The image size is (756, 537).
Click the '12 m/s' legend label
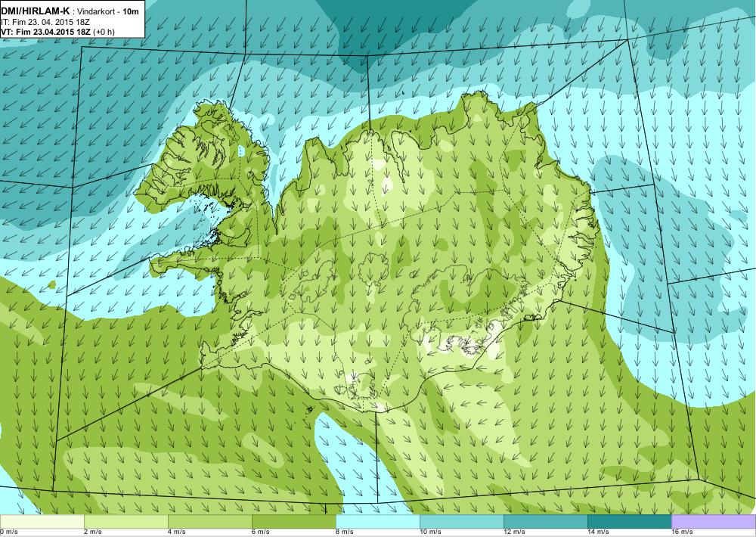coord(514,532)
